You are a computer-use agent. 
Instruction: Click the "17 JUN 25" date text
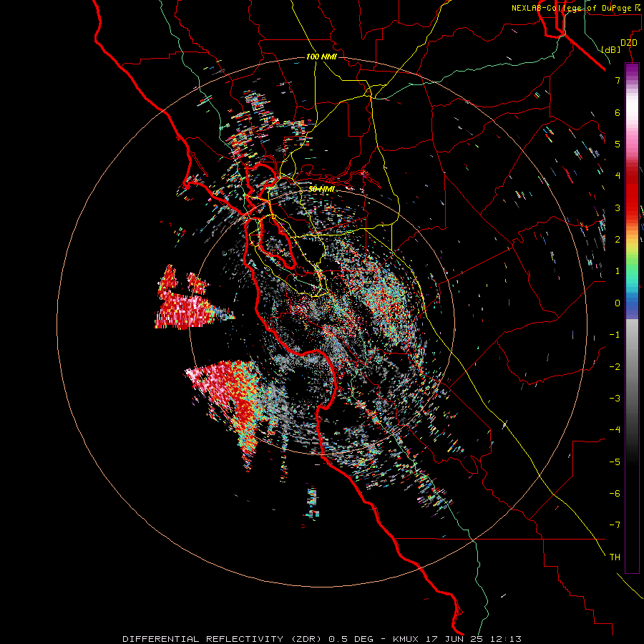click(453, 639)
